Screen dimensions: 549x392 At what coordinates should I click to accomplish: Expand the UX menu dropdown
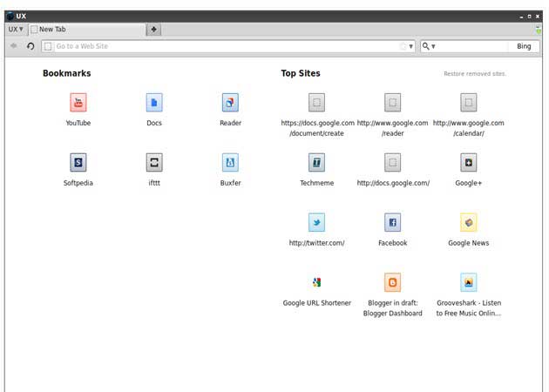(x=16, y=30)
